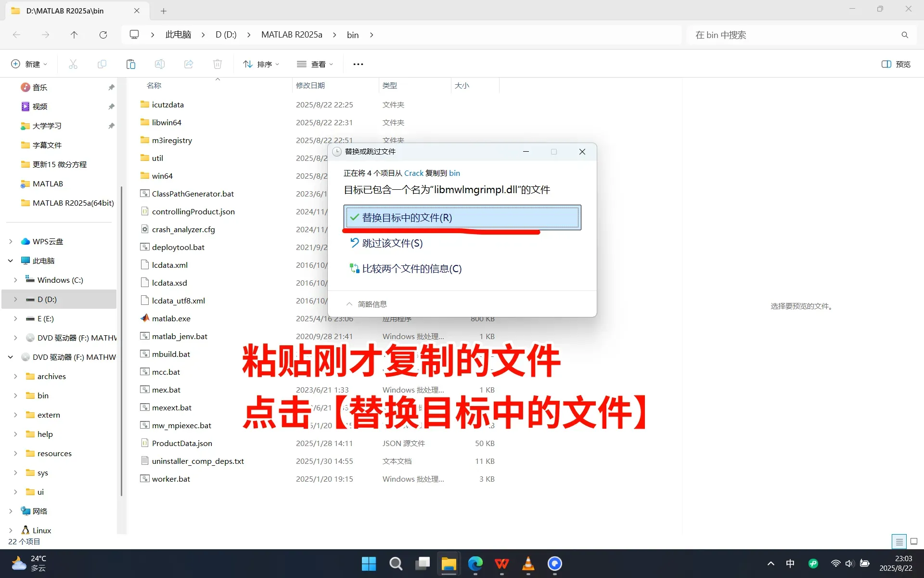Click the Up directory arrow
Screen dimensions: 924x578
click(x=74, y=35)
